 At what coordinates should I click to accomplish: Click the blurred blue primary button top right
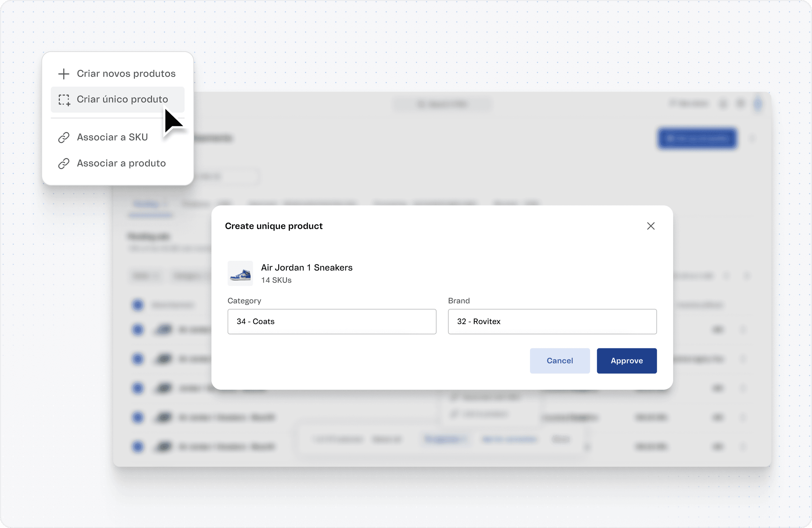click(697, 138)
